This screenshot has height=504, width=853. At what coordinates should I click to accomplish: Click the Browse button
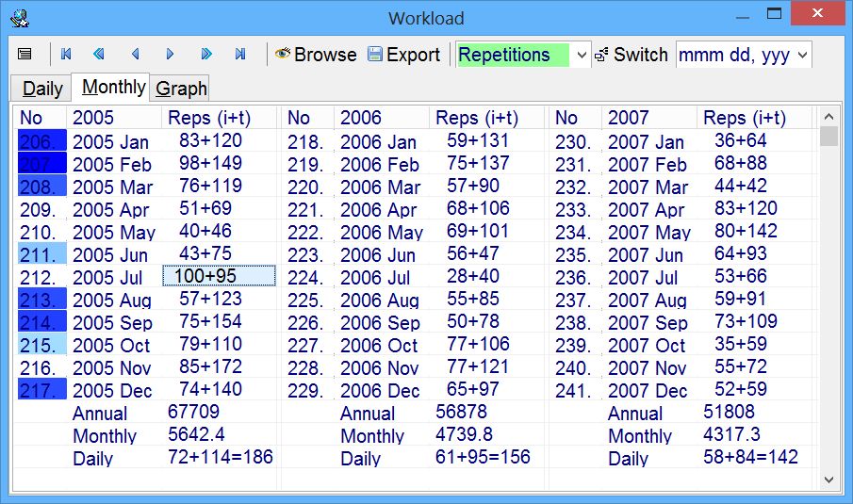pos(316,55)
